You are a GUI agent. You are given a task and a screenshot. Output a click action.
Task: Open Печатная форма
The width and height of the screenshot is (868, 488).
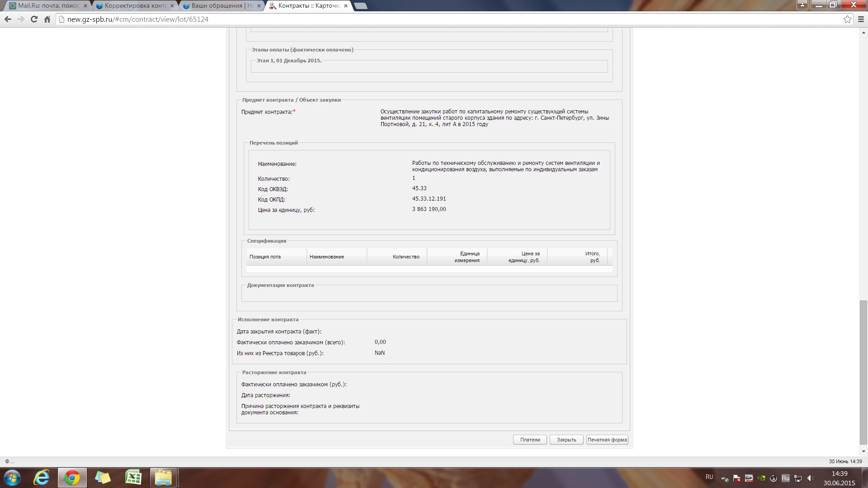[607, 440]
